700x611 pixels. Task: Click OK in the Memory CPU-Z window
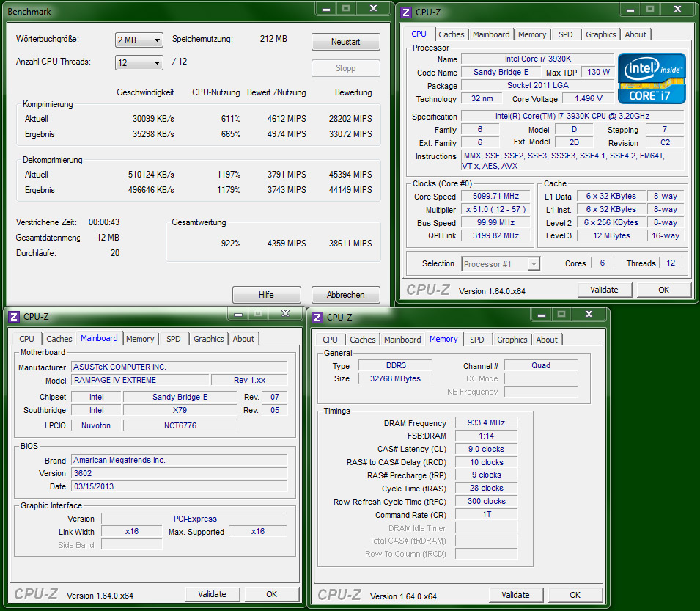click(575, 595)
